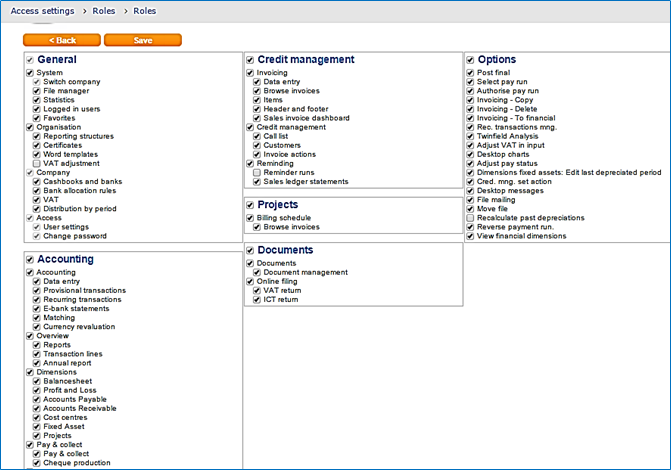Uncheck the Change password checkbox
Viewport: 671px width, 470px height.
point(37,236)
